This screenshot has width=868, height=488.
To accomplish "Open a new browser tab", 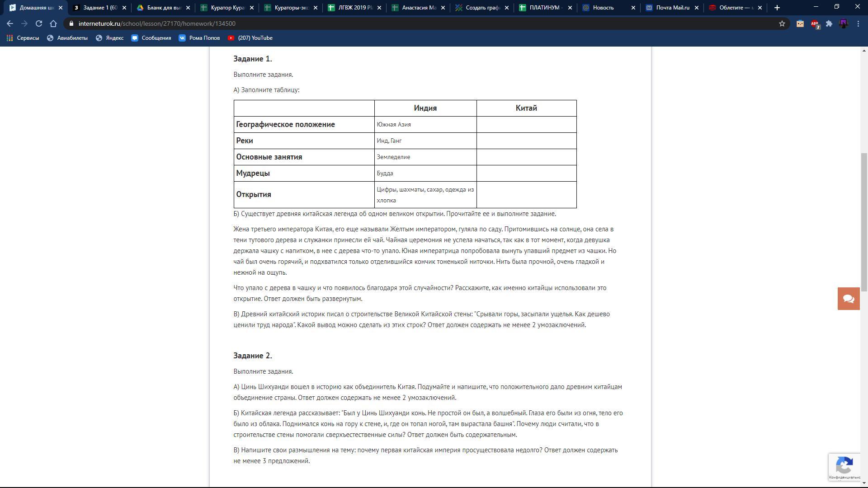I will 777,8.
